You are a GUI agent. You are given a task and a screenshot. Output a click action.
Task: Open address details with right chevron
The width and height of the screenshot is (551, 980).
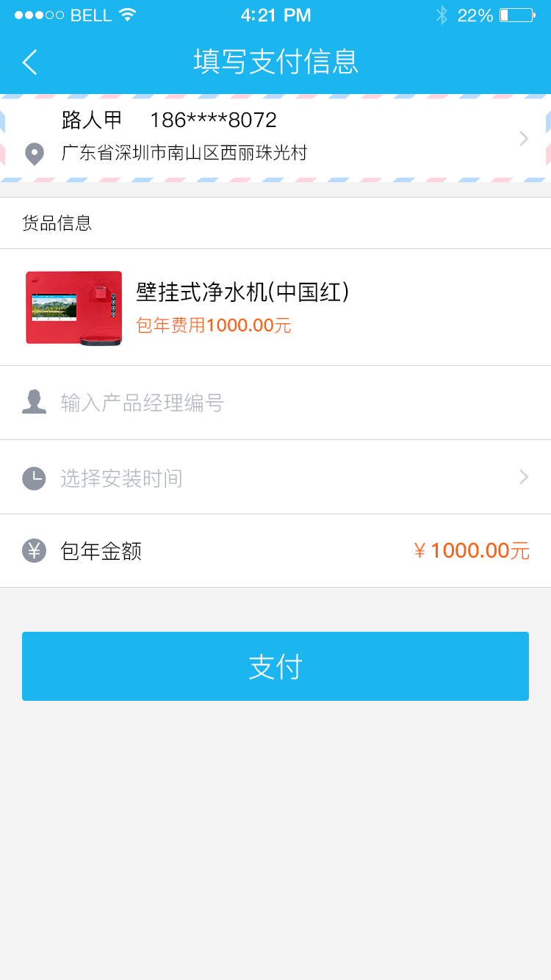524,138
